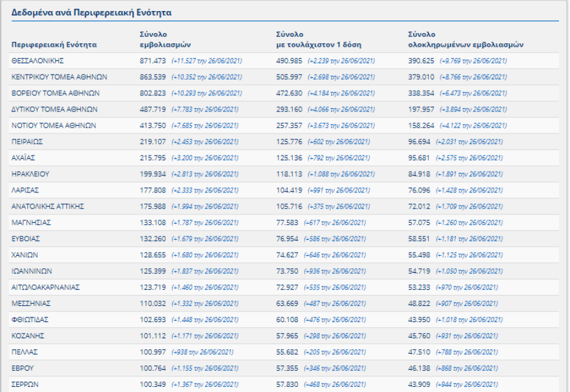Select the ΠΕΙΡΑΙΩΣ region name

pyautogui.click(x=27, y=142)
